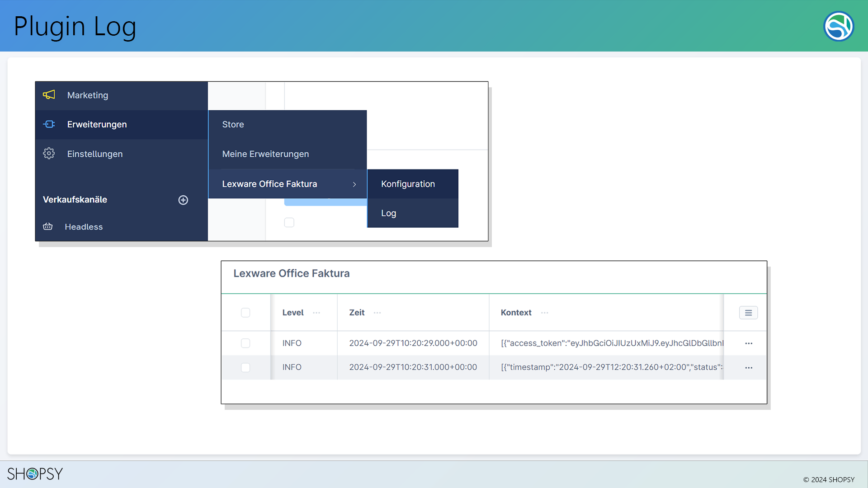The image size is (868, 488).
Task: Select Store in the submenu
Action: point(288,124)
